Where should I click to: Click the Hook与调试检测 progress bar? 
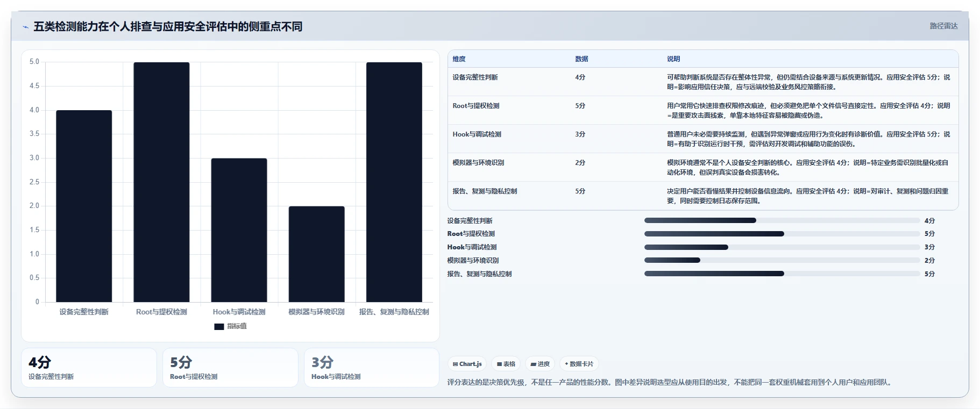point(782,247)
